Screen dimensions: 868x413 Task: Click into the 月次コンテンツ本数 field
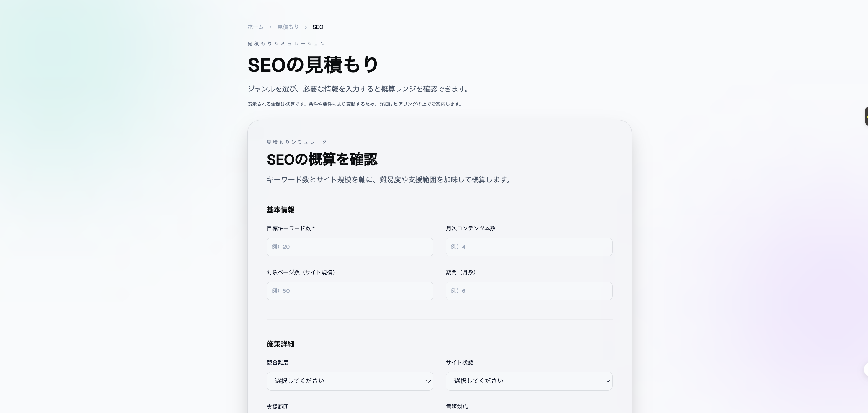point(529,247)
